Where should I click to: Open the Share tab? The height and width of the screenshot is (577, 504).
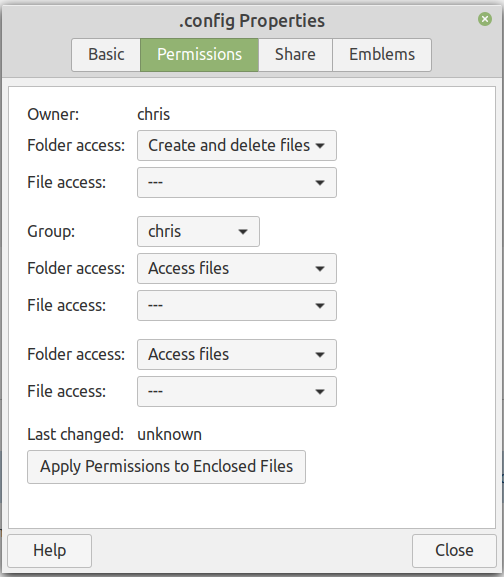295,54
